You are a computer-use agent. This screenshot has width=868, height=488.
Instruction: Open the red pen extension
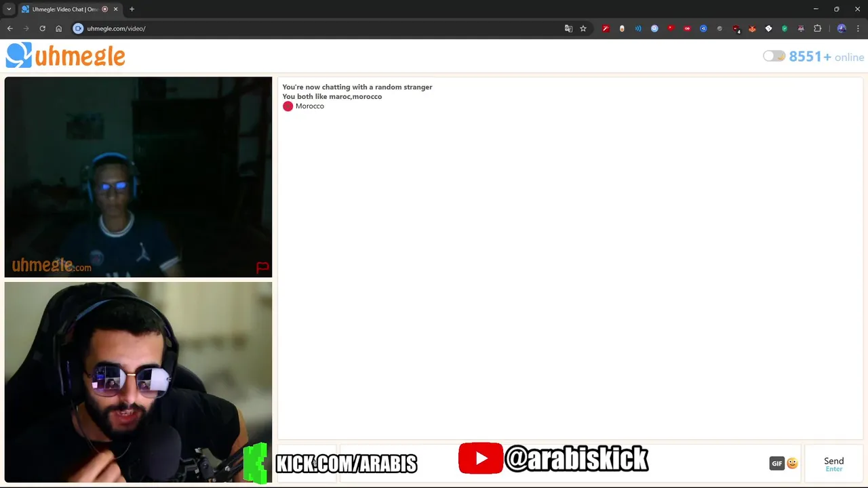pos(606,28)
